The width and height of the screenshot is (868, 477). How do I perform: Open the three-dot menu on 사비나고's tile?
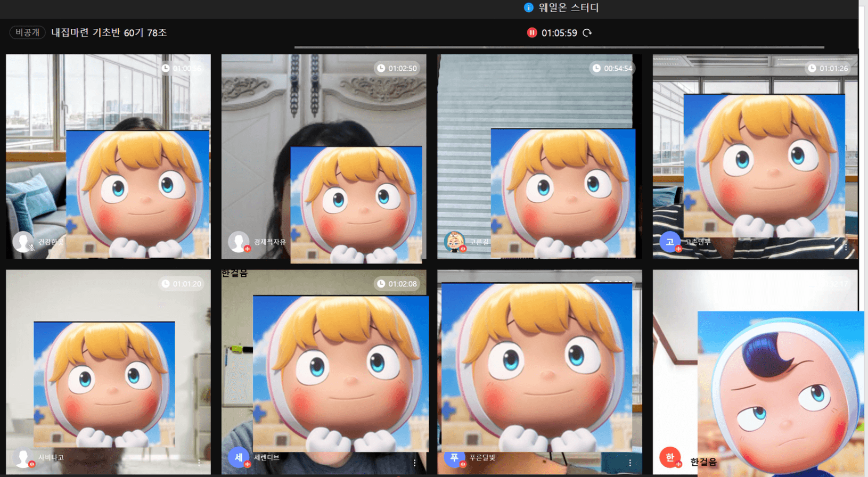coord(199,463)
